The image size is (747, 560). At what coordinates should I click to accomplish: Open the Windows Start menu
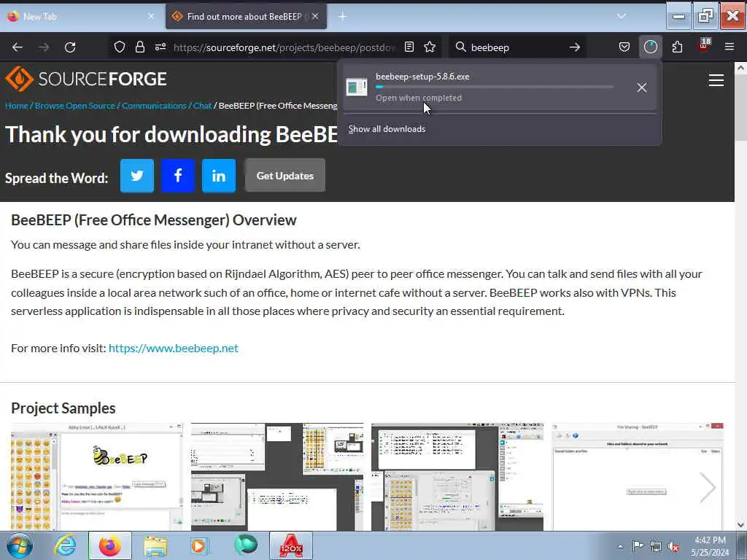point(19,545)
